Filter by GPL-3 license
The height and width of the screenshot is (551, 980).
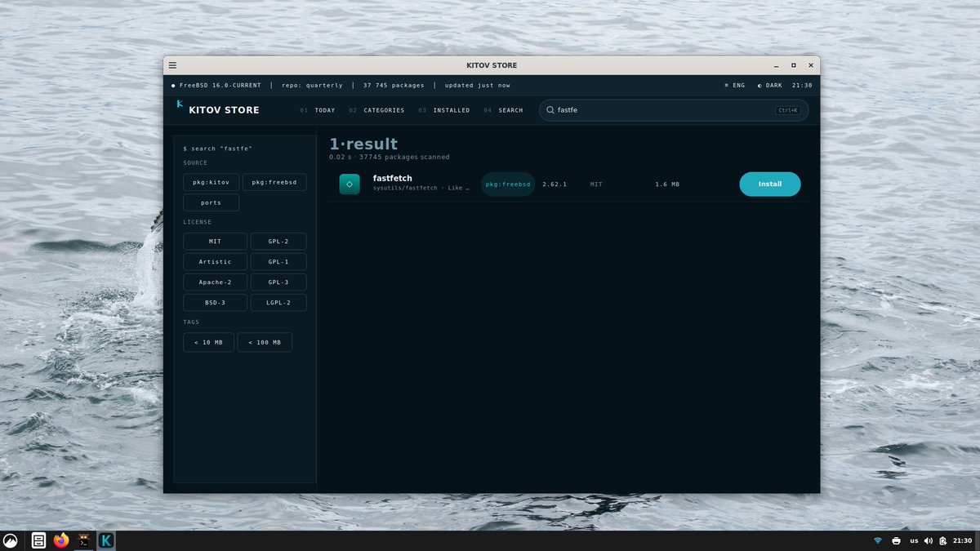coord(278,282)
